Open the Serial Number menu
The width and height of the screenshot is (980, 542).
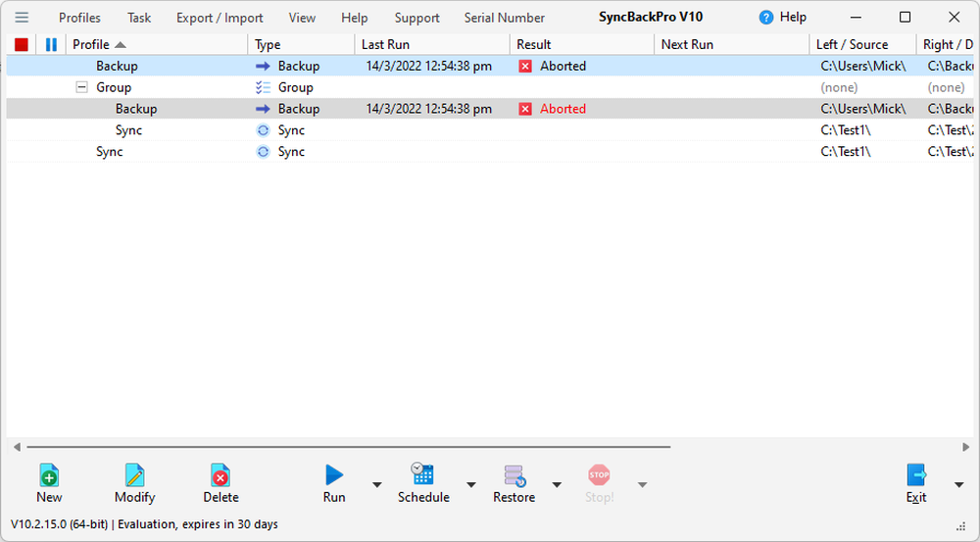point(505,18)
